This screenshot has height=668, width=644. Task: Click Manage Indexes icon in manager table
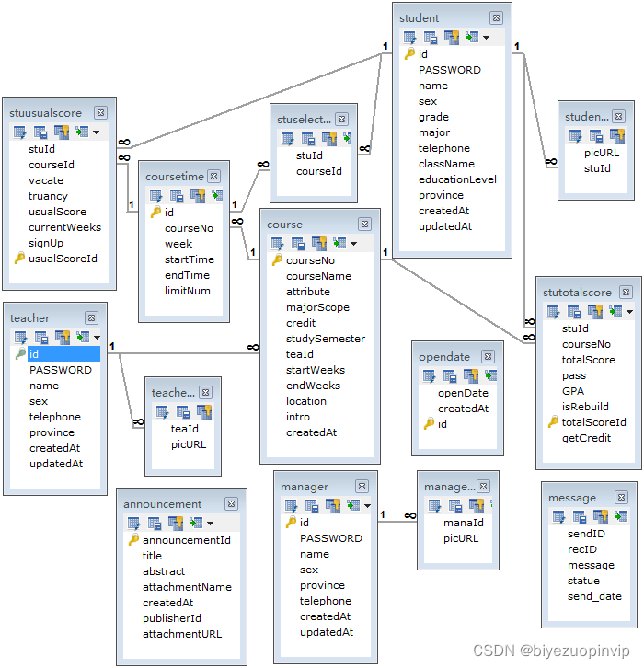pos(312,506)
